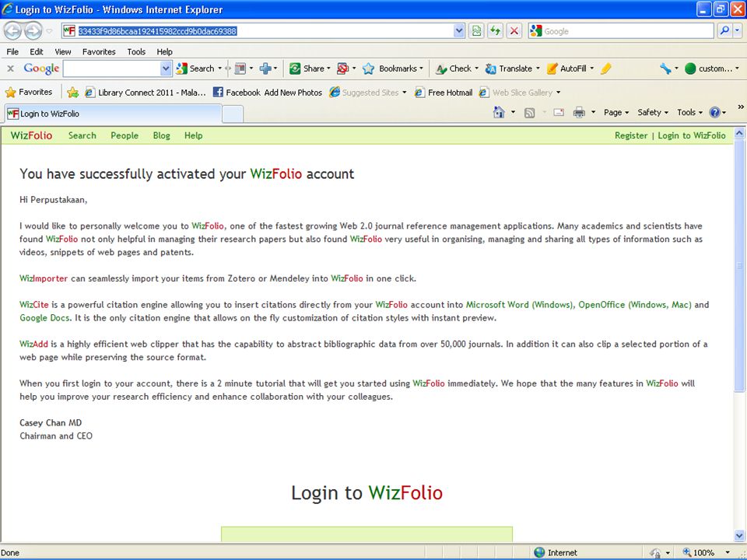Select the Login to WizFolio browser tab
Image resolution: width=747 pixels, height=560 pixels.
pyautogui.click(x=114, y=114)
